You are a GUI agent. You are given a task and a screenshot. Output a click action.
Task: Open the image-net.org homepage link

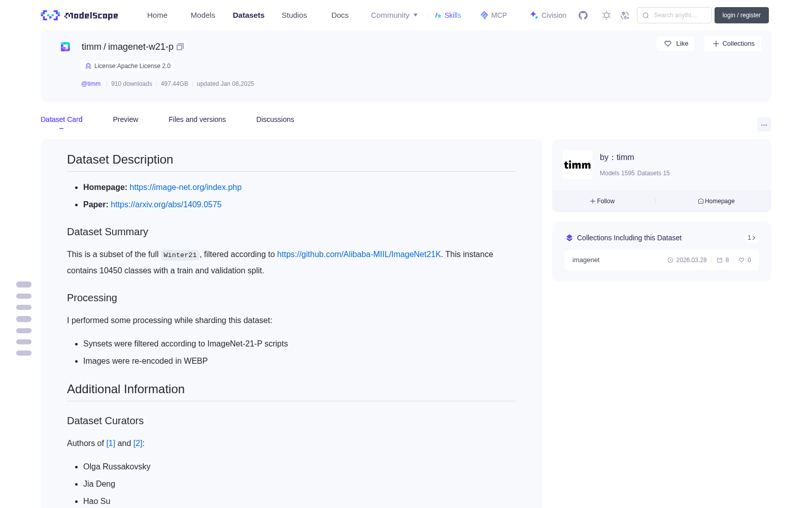(186, 187)
